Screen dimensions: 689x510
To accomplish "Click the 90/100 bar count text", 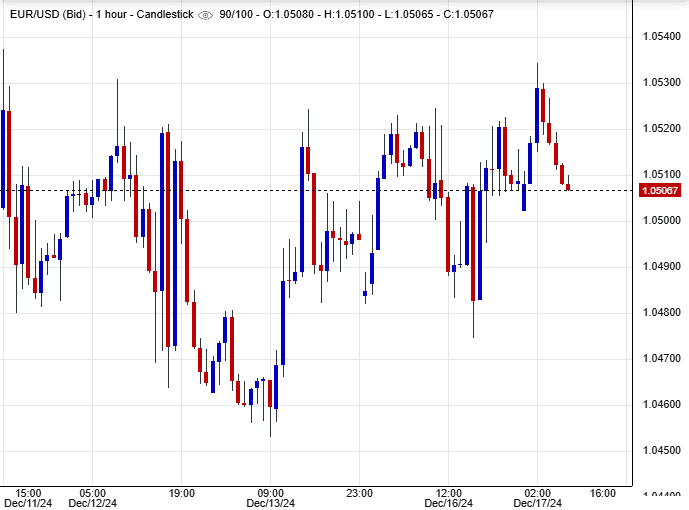I will tap(238, 15).
